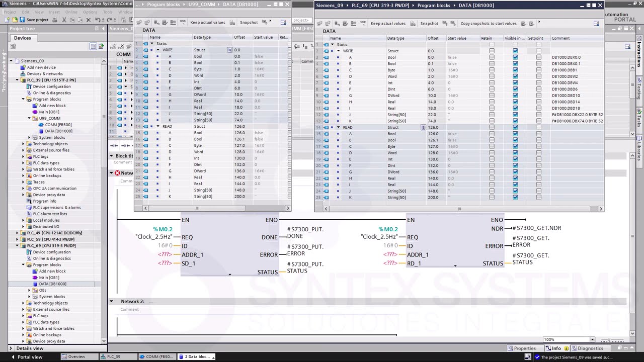Viewport: 644px width, 362px height.
Task: Open the Options menu
Action: 90,12
